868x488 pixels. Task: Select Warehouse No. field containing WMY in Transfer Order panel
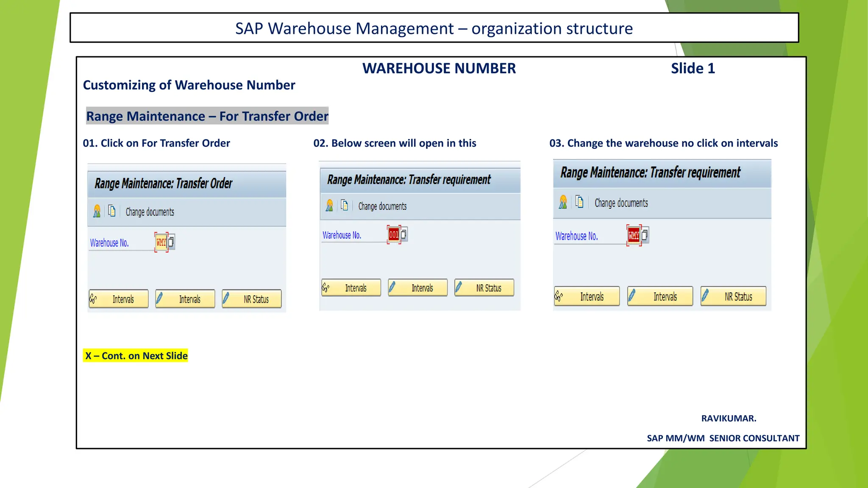(161, 242)
